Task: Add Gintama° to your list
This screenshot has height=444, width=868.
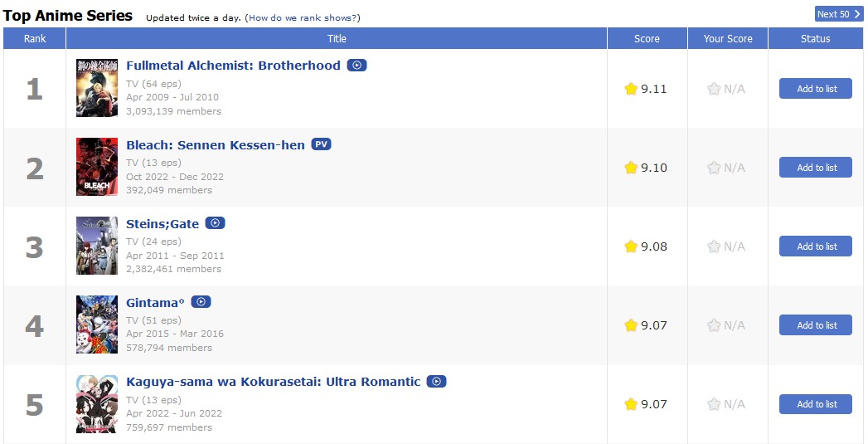Action: [815, 325]
